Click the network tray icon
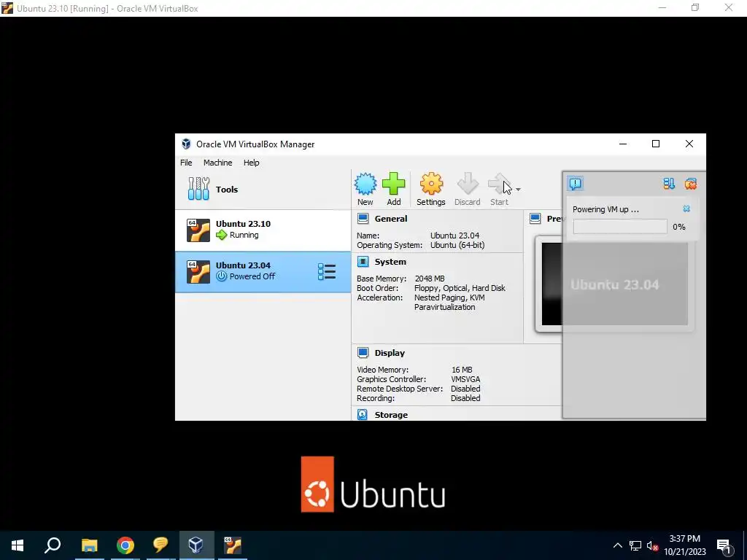747x560 pixels. point(635,545)
